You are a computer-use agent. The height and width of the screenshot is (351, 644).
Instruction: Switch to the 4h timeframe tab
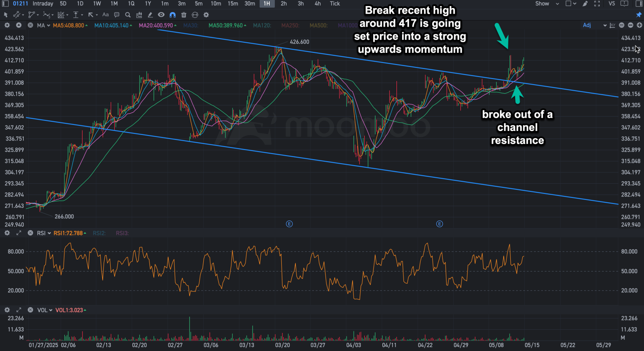[x=318, y=4]
